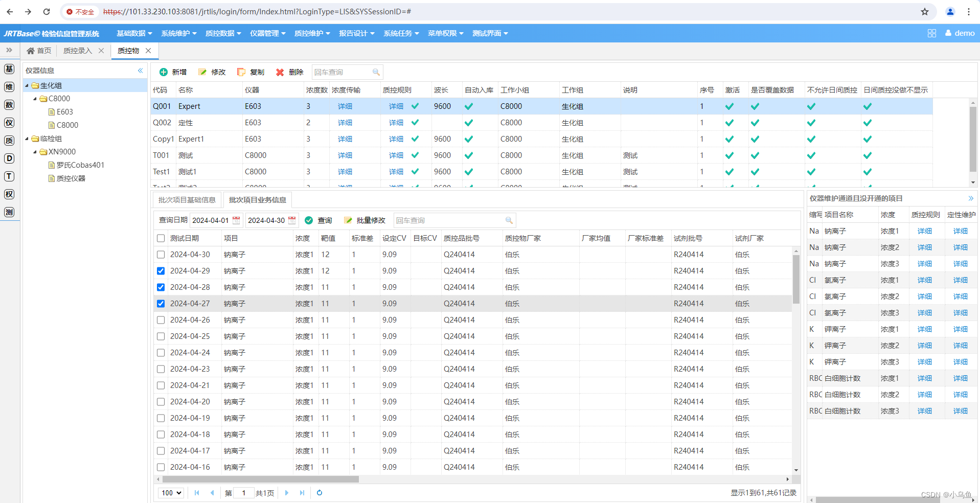Click the 修改 edit pencil icon
Image resolution: width=980 pixels, height=503 pixels.
[x=202, y=72]
